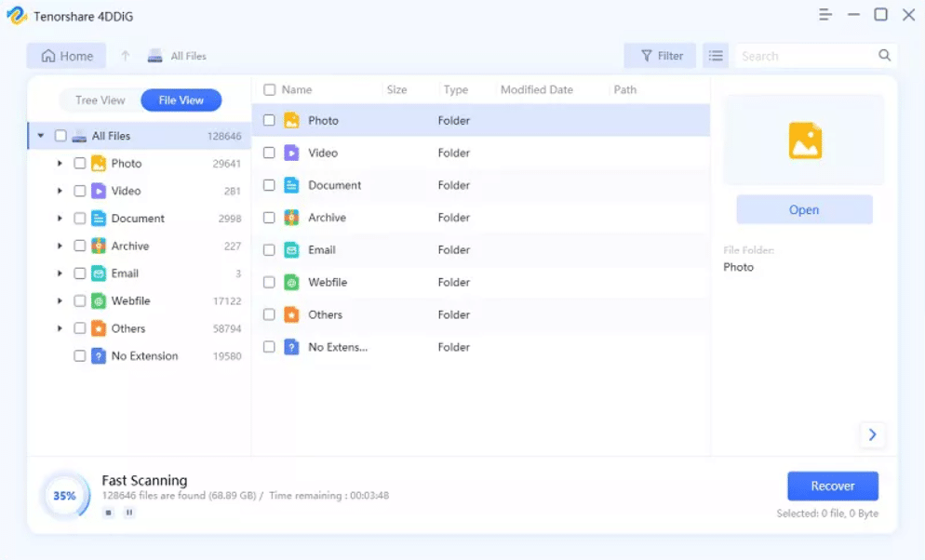Image resolution: width=925 pixels, height=560 pixels.
Task: Expand the Photo tree node
Action: click(x=60, y=164)
